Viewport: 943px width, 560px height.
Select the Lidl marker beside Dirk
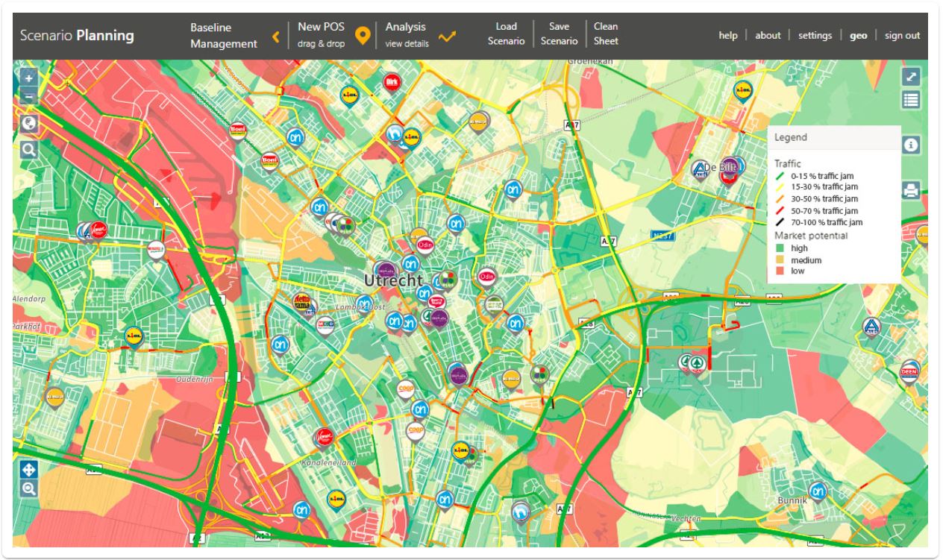click(349, 95)
